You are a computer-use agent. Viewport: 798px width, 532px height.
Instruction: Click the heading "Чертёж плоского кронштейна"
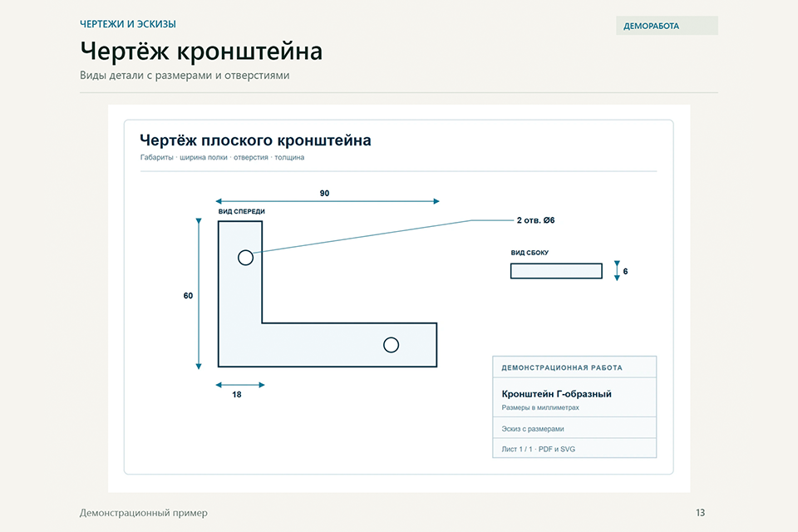tap(255, 140)
